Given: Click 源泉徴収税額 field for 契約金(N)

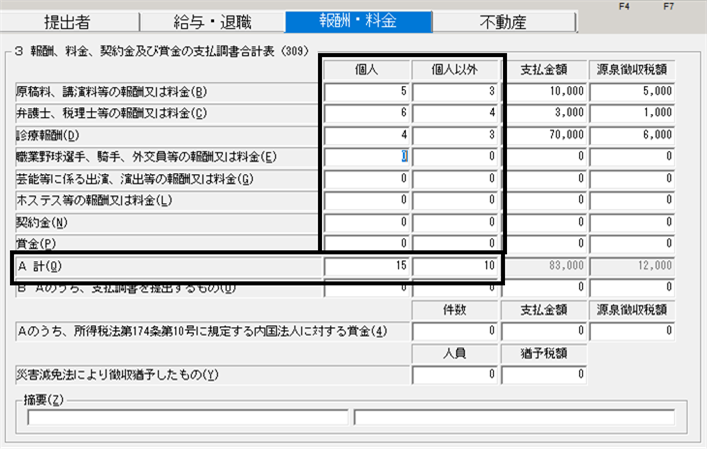Looking at the screenshot, I should tap(632, 222).
